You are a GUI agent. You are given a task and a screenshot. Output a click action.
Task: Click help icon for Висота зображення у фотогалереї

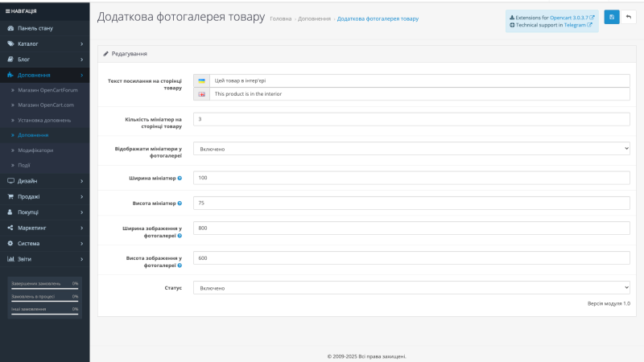[x=180, y=265]
